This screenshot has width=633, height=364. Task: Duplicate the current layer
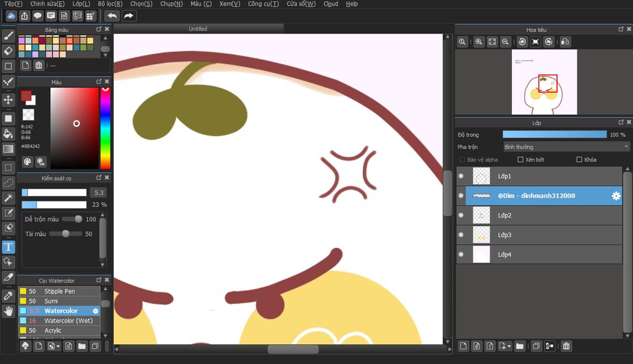[536, 346]
